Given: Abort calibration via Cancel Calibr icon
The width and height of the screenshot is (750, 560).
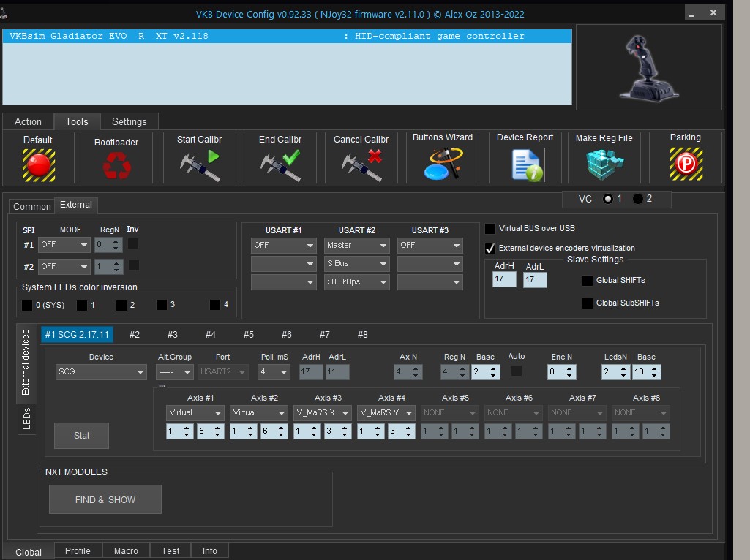Looking at the screenshot, I should (361, 165).
